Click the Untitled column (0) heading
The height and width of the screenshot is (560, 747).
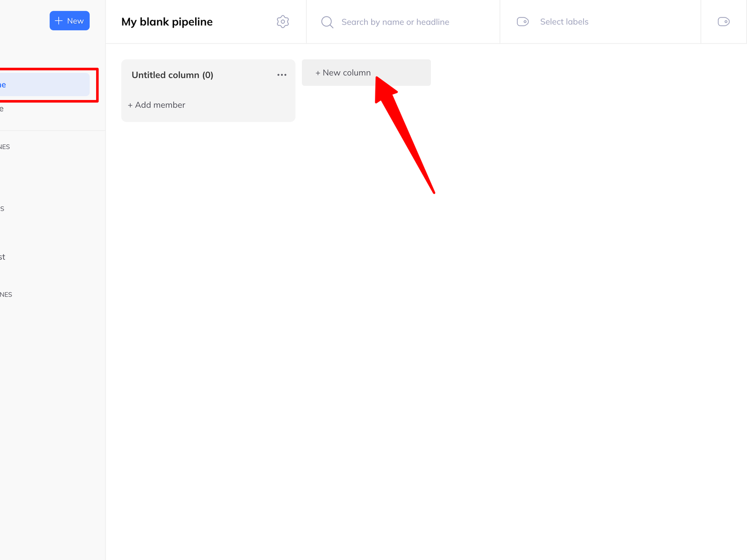pyautogui.click(x=172, y=75)
